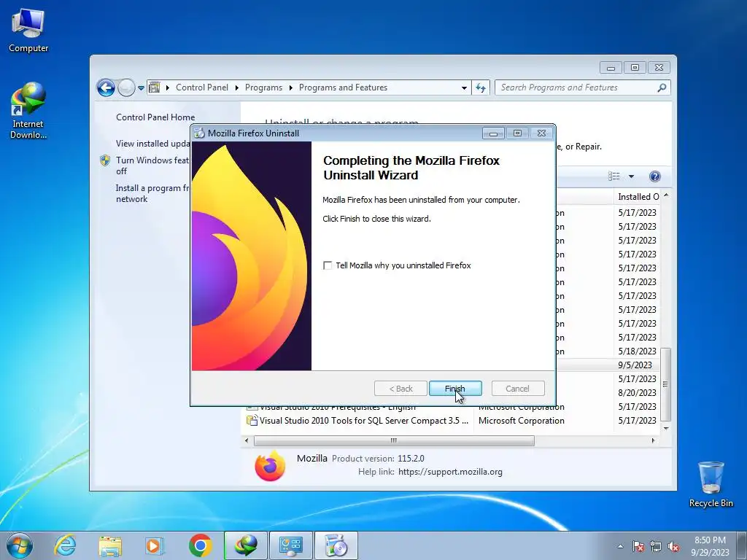Click the horizontal scrollbar thumb
Screen dimensions: 747x560
pyautogui.click(x=394, y=440)
